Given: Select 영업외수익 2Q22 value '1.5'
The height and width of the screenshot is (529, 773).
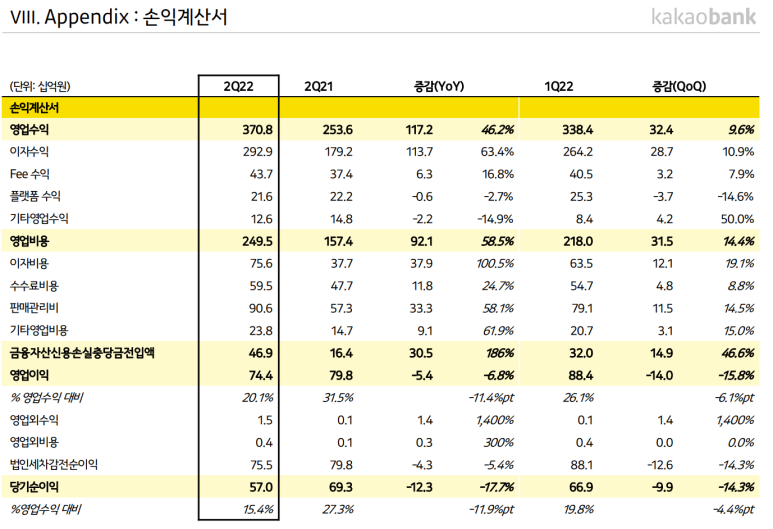Looking at the screenshot, I should [265, 421].
